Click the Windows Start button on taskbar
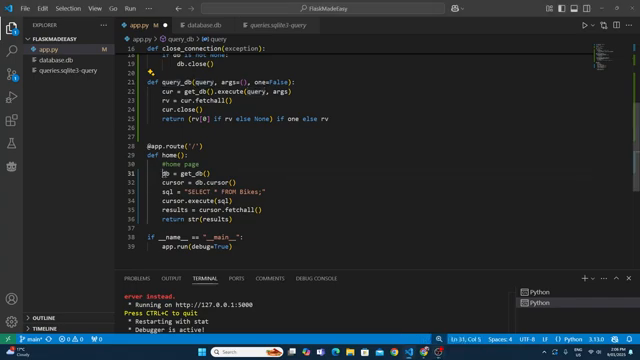 [202, 352]
